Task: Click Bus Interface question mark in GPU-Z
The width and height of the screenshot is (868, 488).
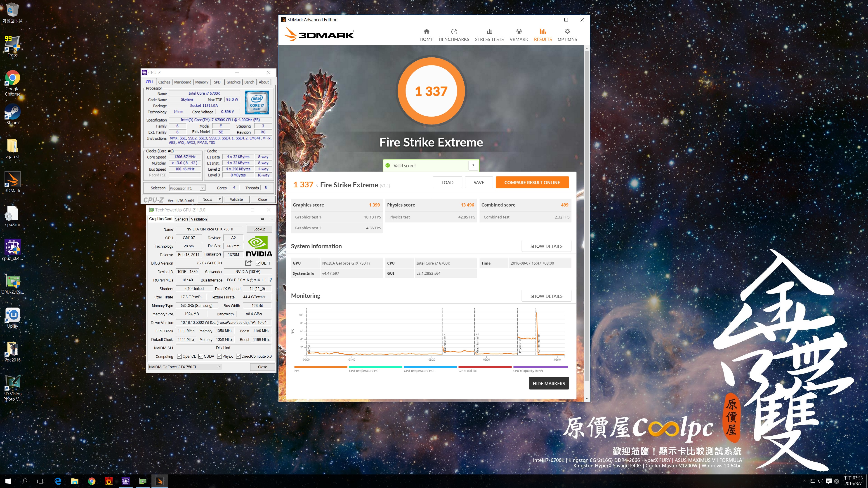Action: [271, 280]
